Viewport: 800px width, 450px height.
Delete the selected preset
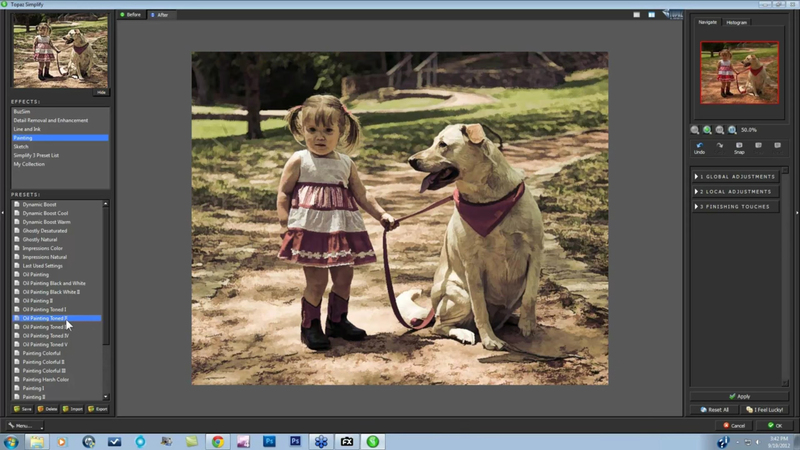[47, 409]
